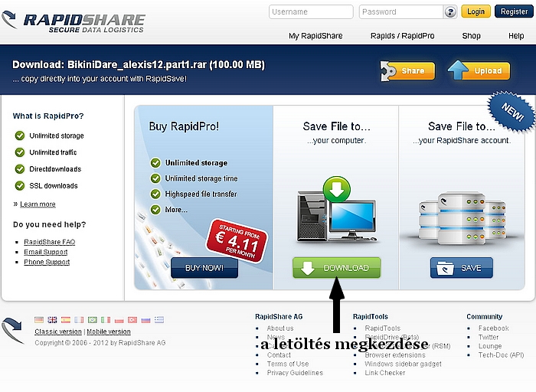The height and width of the screenshot is (392, 536).
Task: Click the orange Share button
Action: (x=407, y=70)
